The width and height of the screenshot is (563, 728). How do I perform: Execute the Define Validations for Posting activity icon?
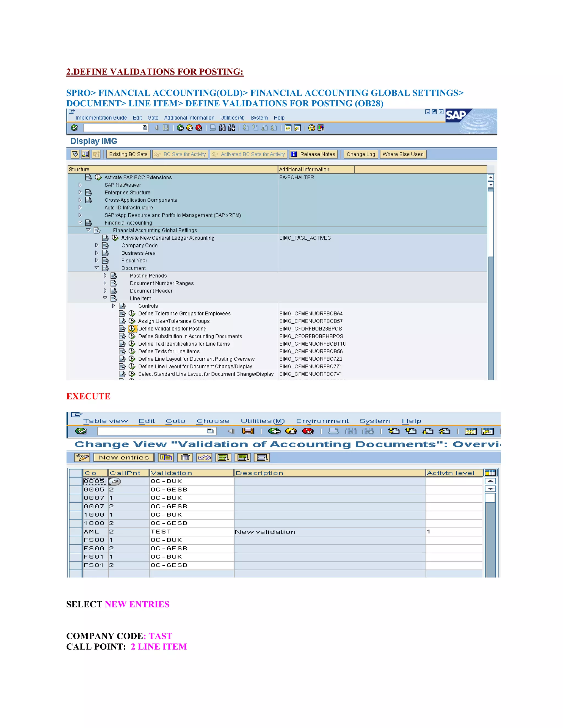click(x=132, y=329)
